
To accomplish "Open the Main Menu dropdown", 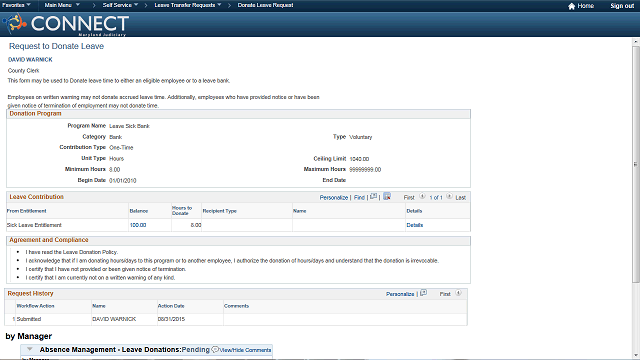I will [x=62, y=5].
